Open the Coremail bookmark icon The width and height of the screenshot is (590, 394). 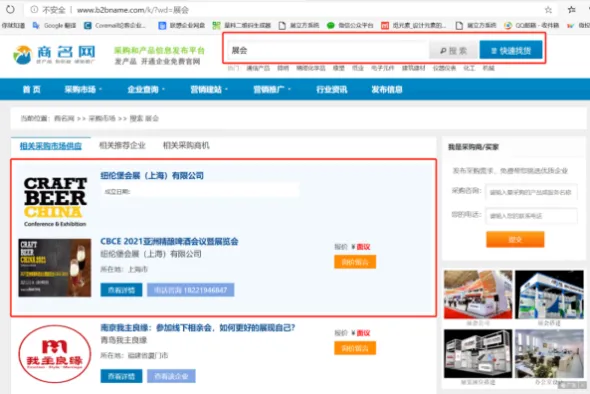coord(88,25)
